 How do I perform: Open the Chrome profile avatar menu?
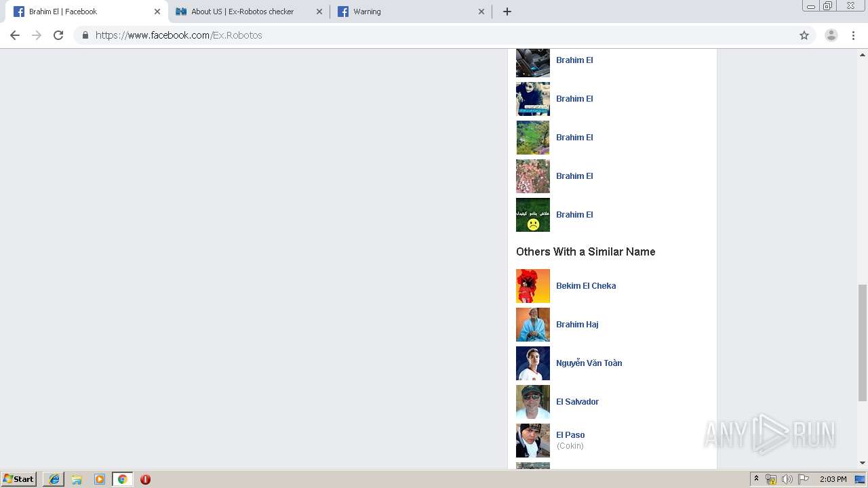pos(831,35)
